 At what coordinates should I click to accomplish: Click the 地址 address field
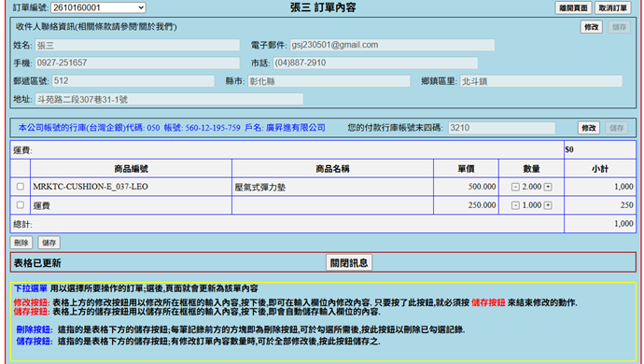(x=169, y=99)
